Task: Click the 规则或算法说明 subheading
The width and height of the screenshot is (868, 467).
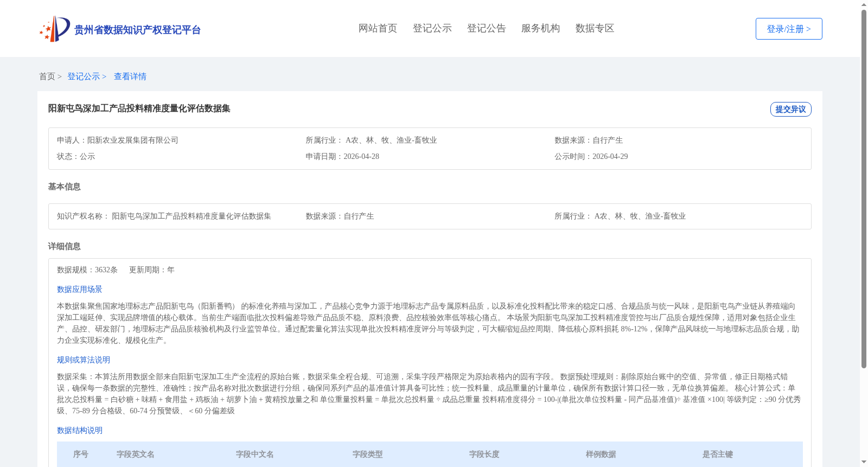Action: point(84,360)
